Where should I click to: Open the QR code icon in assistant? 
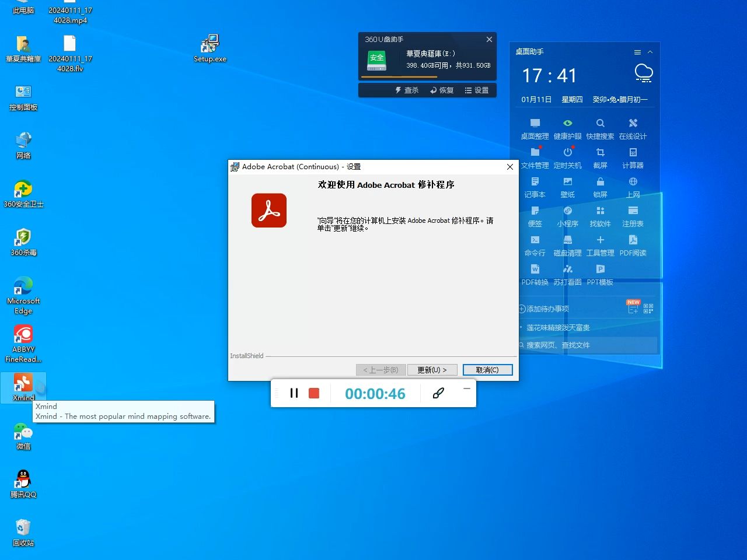point(648,309)
